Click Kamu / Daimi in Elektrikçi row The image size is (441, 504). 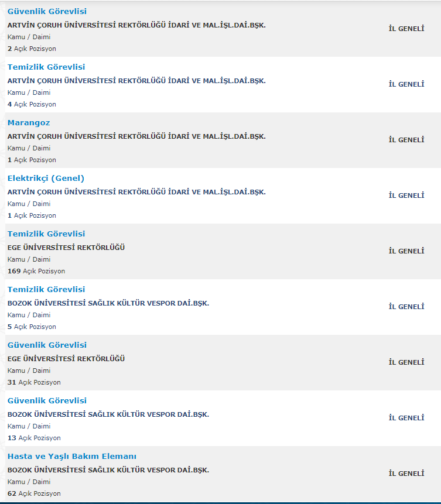(29, 204)
